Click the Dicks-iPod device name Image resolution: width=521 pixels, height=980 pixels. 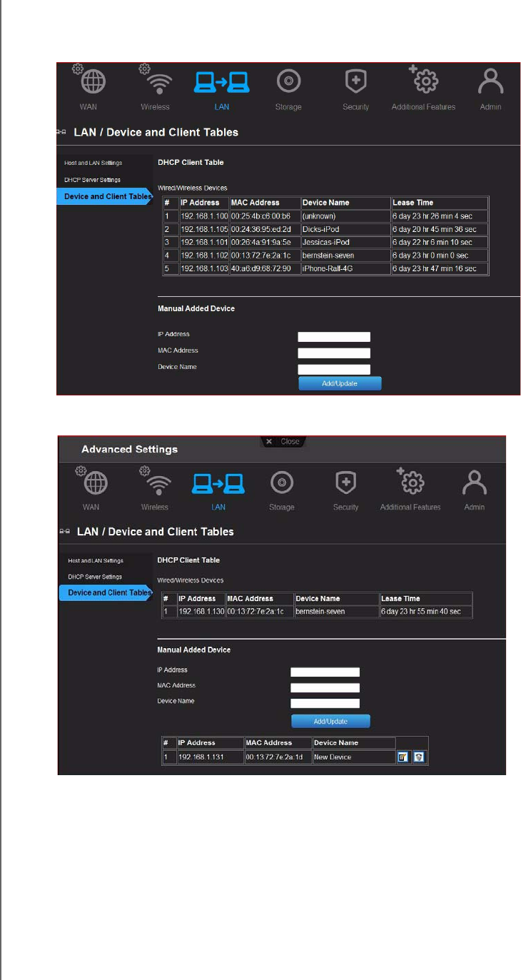click(x=345, y=229)
